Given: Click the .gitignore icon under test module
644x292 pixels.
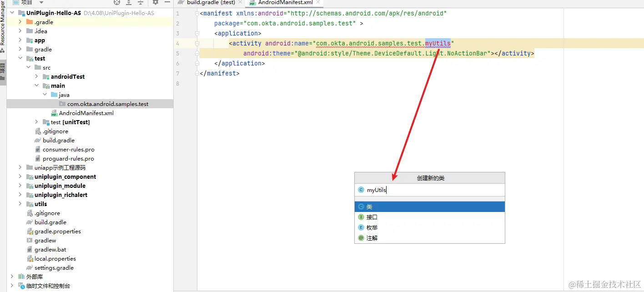Looking at the screenshot, I should tap(38, 131).
